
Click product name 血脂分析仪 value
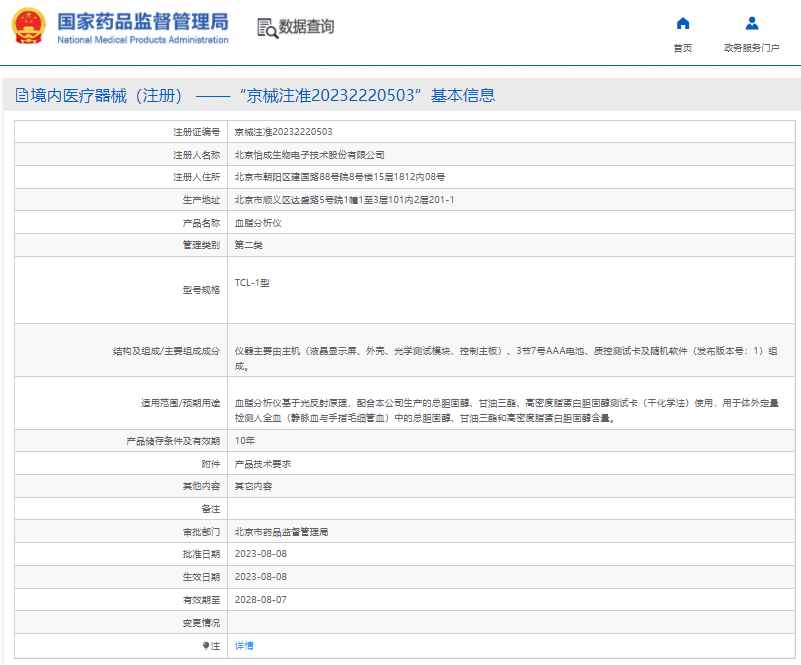(258, 223)
